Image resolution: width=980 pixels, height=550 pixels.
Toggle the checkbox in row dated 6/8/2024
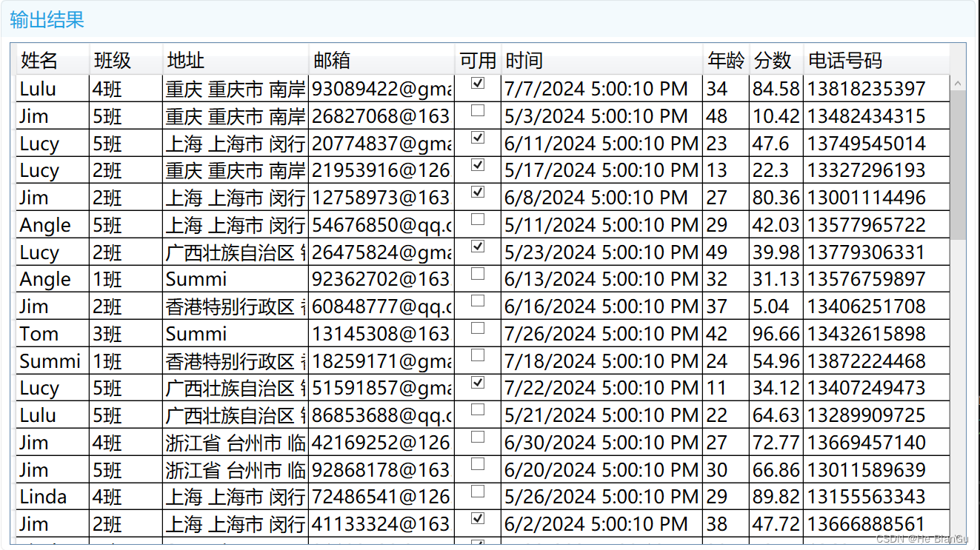(478, 192)
